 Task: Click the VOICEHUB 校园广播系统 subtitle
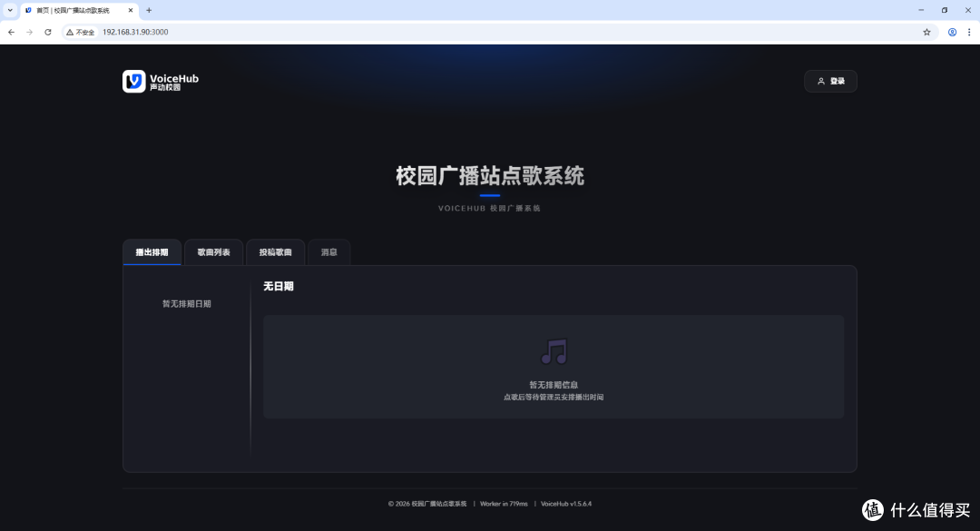pos(489,208)
